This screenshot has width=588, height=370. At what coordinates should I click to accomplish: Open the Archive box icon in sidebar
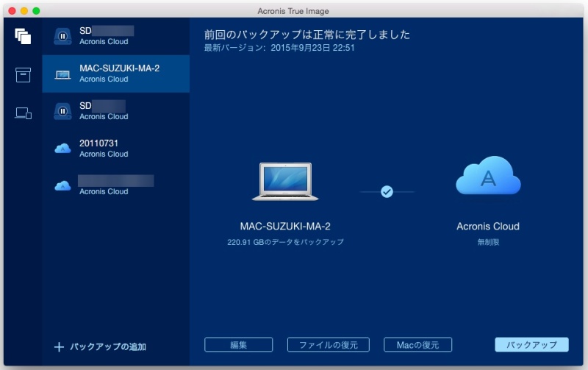(x=23, y=75)
